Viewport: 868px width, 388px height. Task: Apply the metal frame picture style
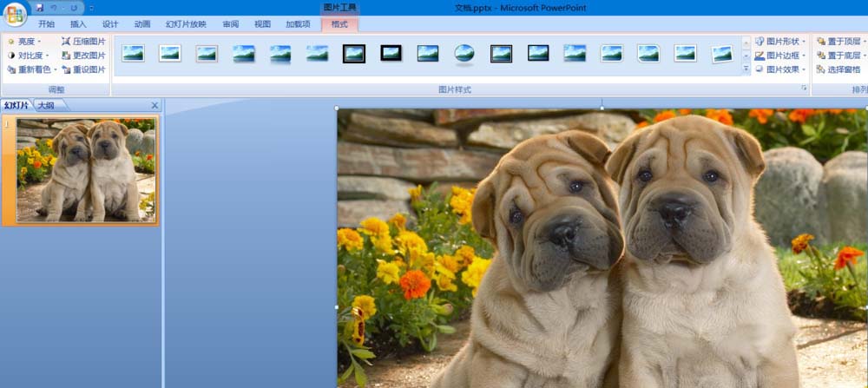(207, 54)
